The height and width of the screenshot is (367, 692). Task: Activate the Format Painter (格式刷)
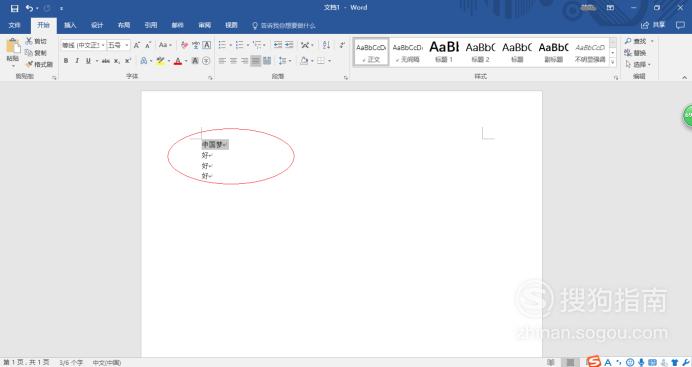pos(39,64)
